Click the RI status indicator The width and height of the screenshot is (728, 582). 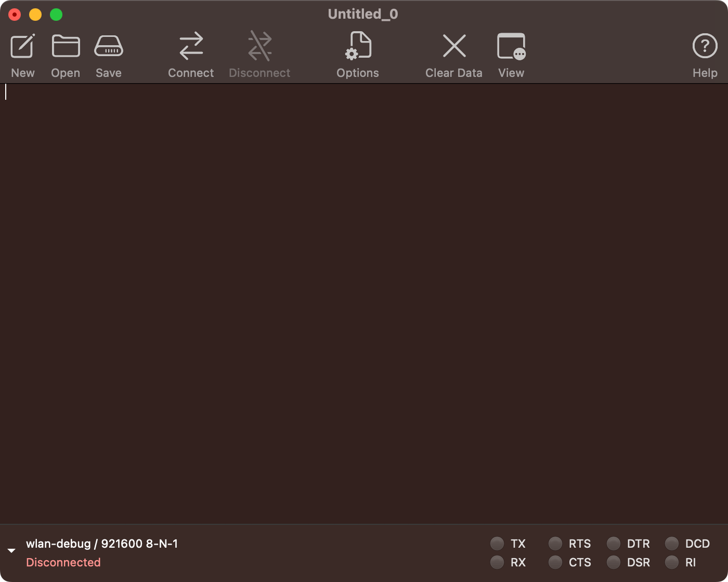672,562
